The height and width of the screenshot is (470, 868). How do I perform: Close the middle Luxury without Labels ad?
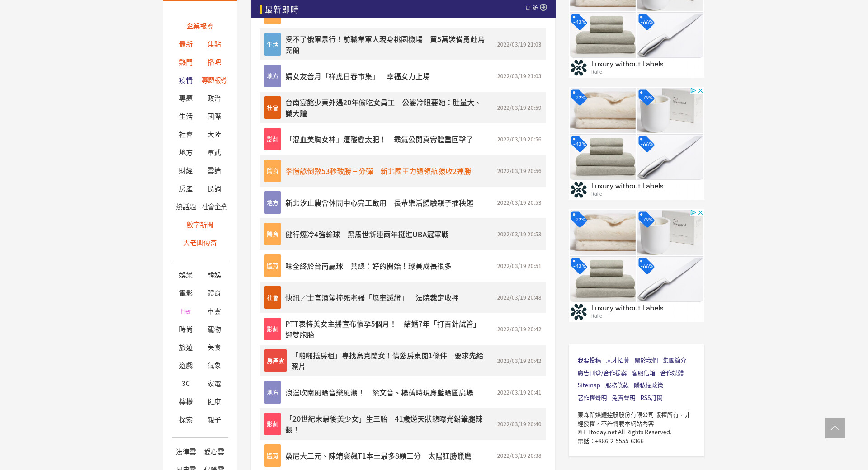point(700,91)
